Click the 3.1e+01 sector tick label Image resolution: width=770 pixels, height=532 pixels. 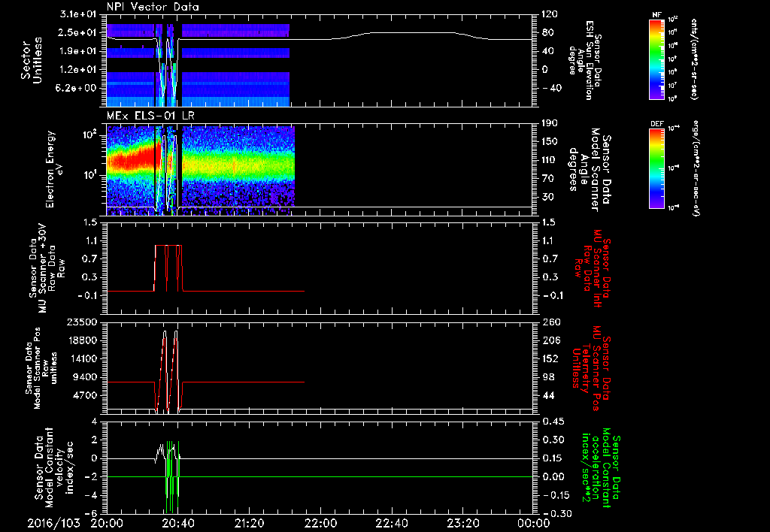78,14
